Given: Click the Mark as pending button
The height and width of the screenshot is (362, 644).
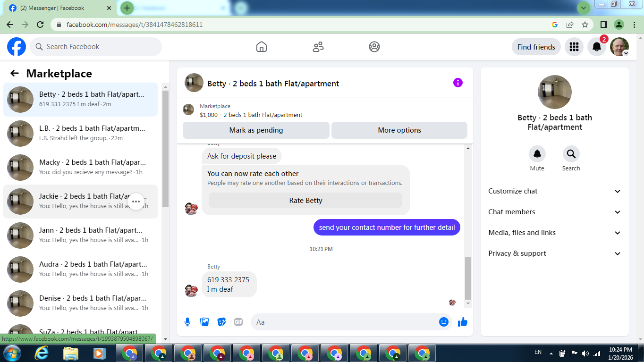Looking at the screenshot, I should 256,130.
